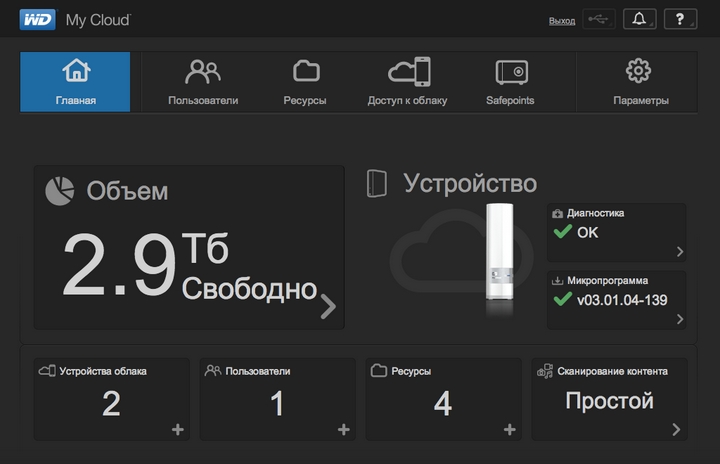The height and width of the screenshot is (464, 720).
Task: Click the Простой content scan status
Action: tap(609, 401)
